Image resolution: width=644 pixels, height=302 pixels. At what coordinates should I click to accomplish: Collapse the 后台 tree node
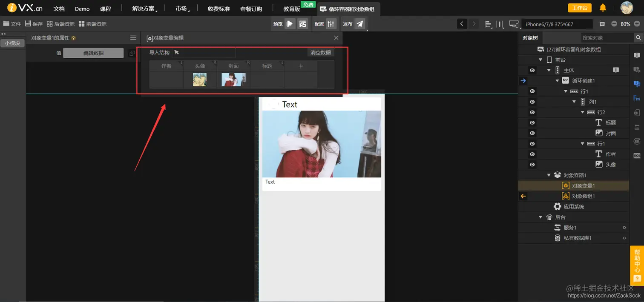click(540, 217)
